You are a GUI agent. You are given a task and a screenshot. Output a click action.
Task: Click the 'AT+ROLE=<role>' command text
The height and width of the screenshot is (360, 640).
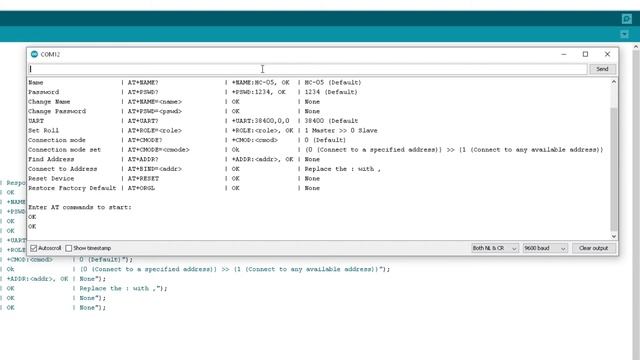(x=155, y=131)
